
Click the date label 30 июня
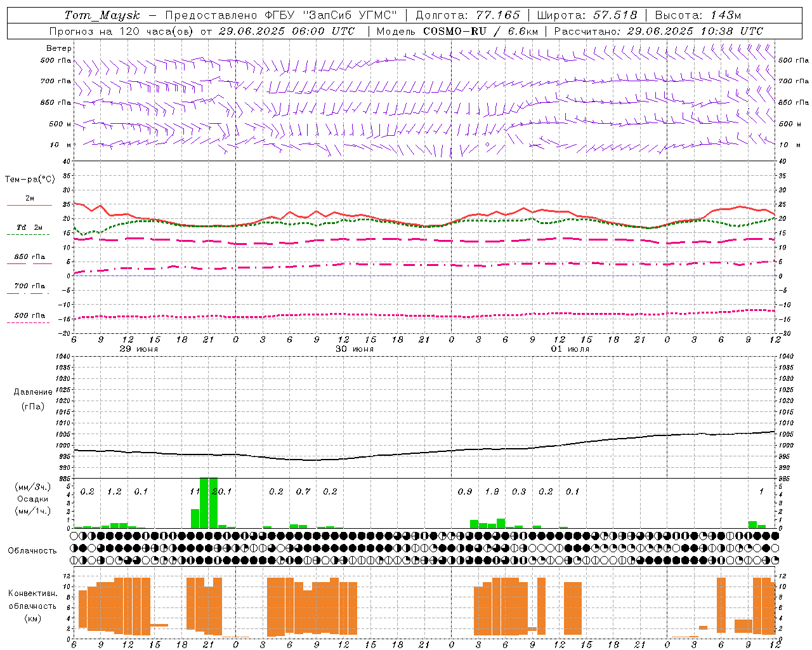pos(355,349)
